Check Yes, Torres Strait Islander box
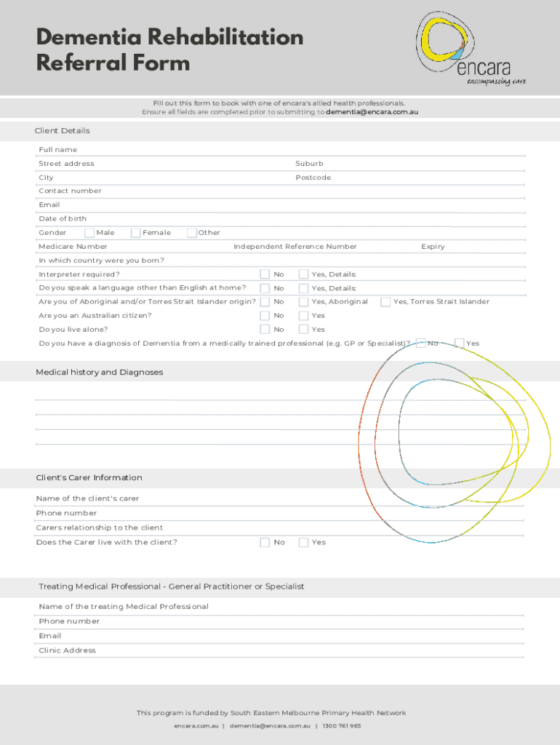Screen dimensions: 560x745 coord(385,302)
